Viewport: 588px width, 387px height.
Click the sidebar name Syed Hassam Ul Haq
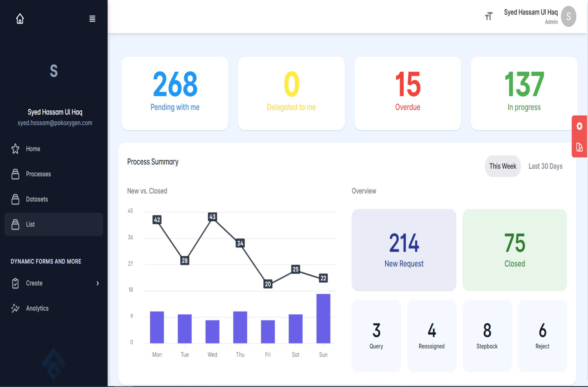pos(55,112)
